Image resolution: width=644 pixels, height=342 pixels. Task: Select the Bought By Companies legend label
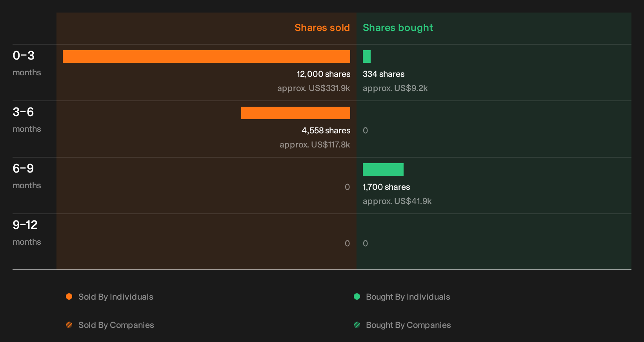[408, 325]
